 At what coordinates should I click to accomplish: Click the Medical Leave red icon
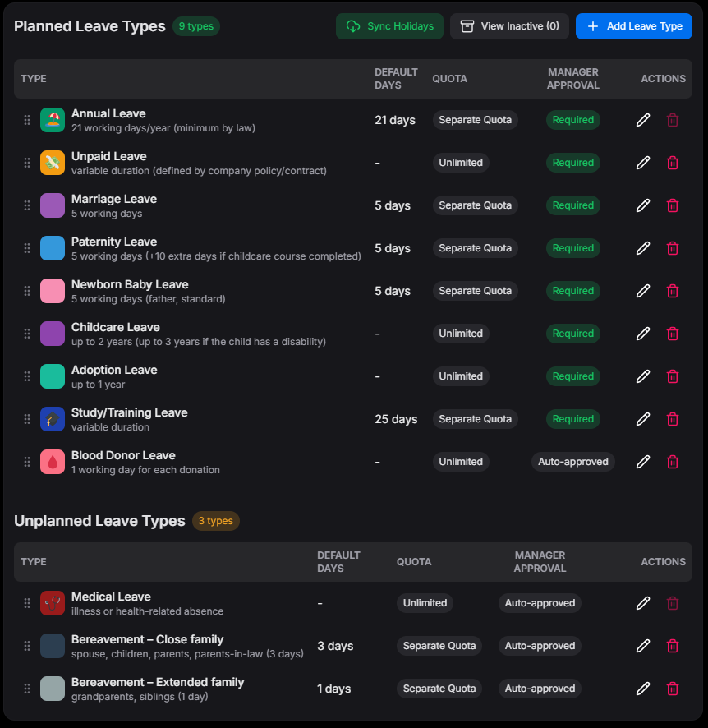(x=53, y=603)
